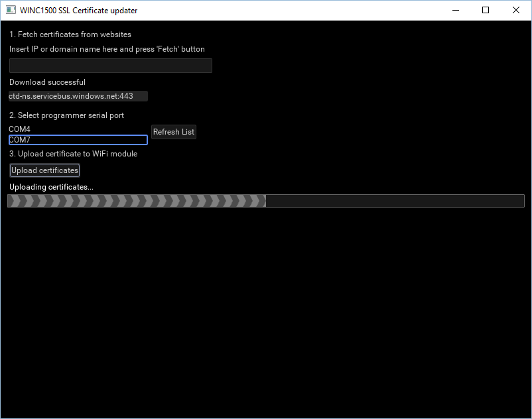Click the WINC1500 application icon in title bar
Viewport: 532px width, 419px height.
pos(11,10)
